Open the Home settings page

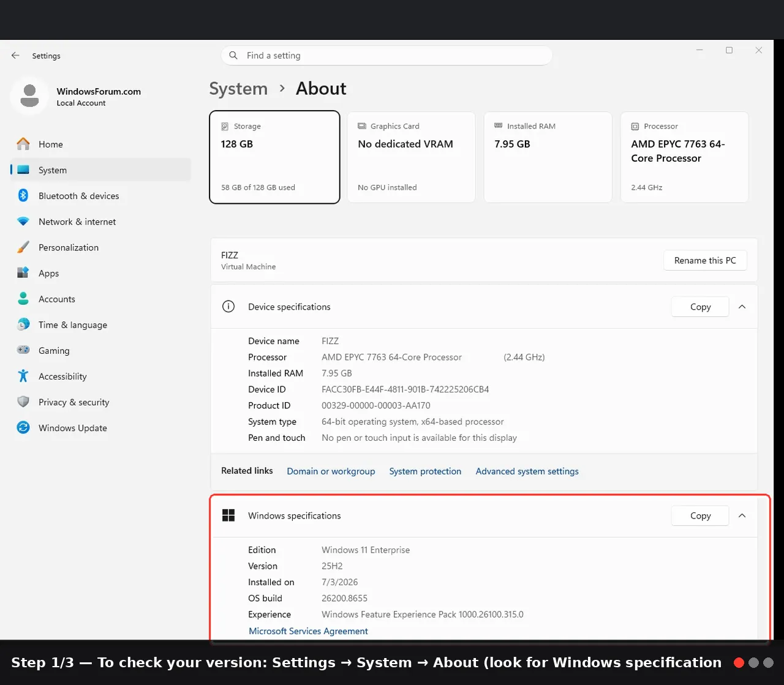pyautogui.click(x=100, y=144)
